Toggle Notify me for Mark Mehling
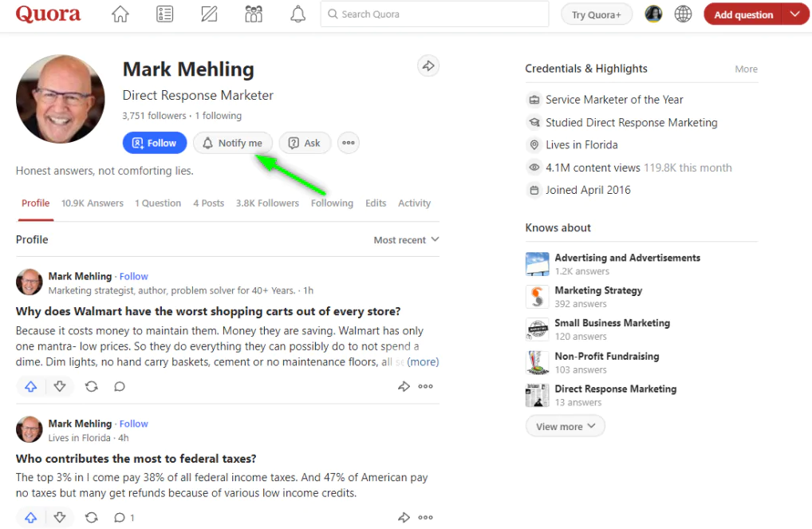The width and height of the screenshot is (812, 529). (232, 143)
